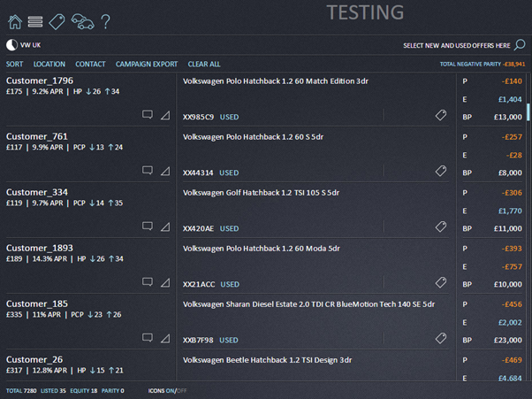
Task: Open comment icon for Customer_1893
Action: 148,281
